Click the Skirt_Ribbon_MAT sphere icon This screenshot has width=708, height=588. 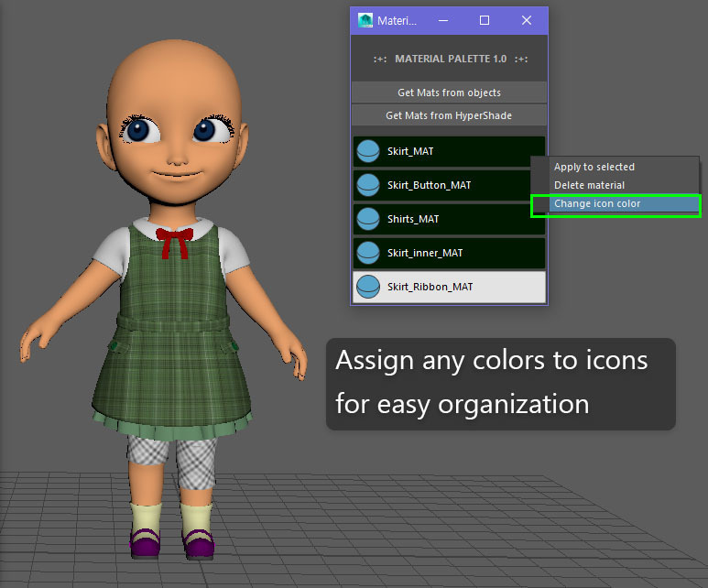pyautogui.click(x=368, y=287)
